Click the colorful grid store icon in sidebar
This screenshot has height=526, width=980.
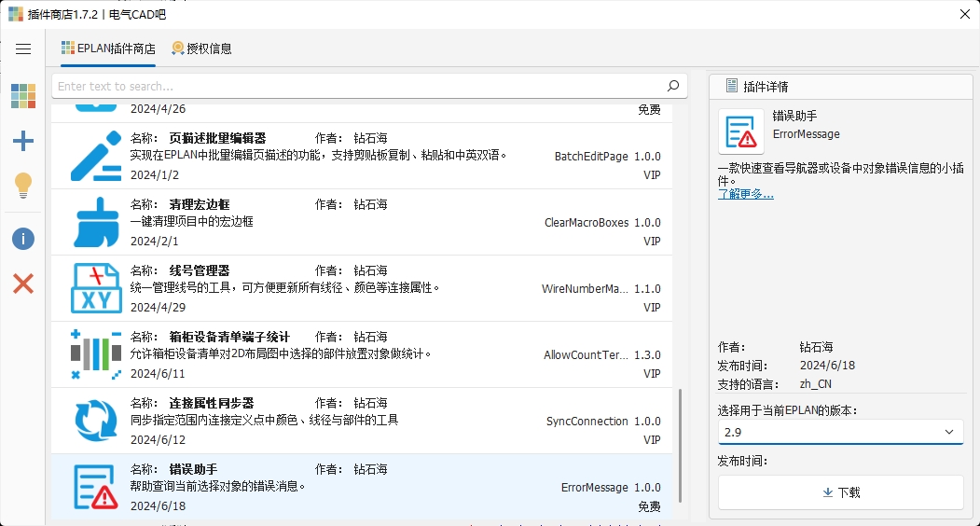point(23,96)
